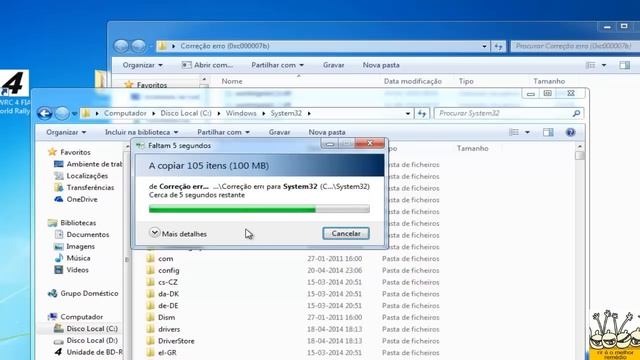Focus search box in Correção erro window
Image resolution: width=640 pixels, height=360 pixels.
(x=575, y=46)
